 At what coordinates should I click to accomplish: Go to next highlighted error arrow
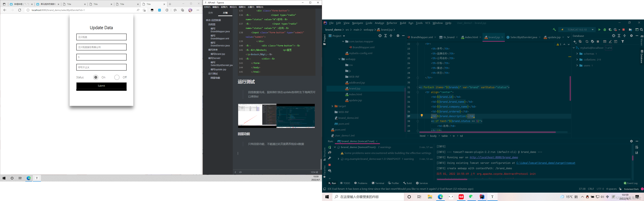pos(569,44)
